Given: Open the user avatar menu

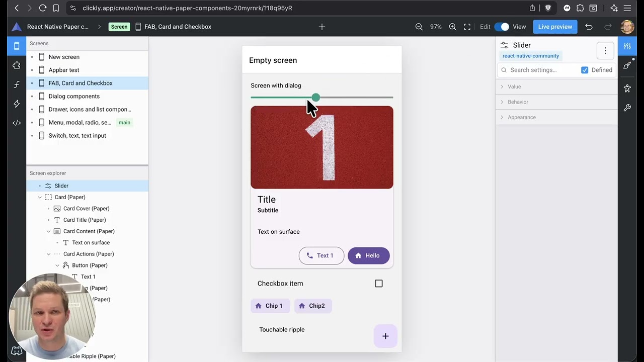Looking at the screenshot, I should coord(627,27).
